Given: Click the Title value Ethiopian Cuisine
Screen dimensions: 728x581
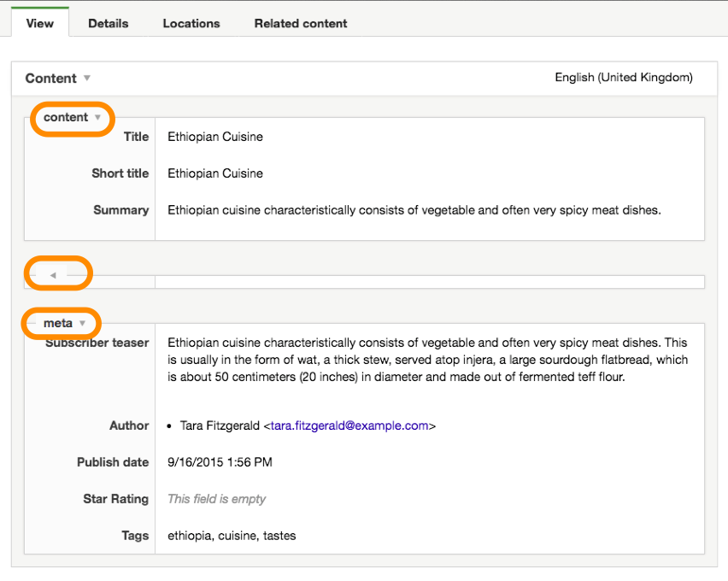Looking at the screenshot, I should click(x=215, y=137).
